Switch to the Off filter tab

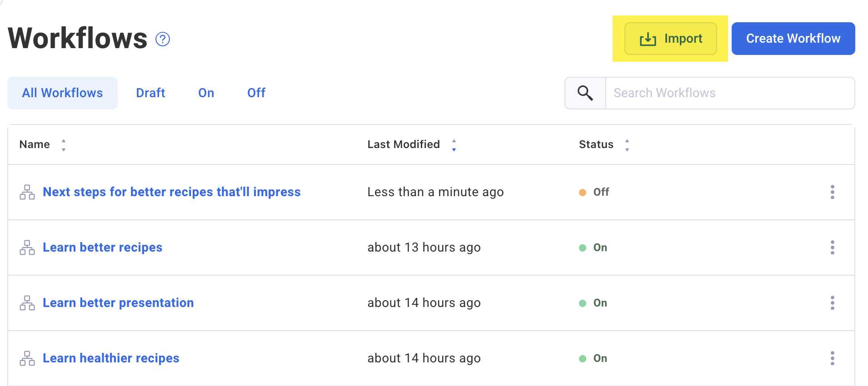coord(256,93)
